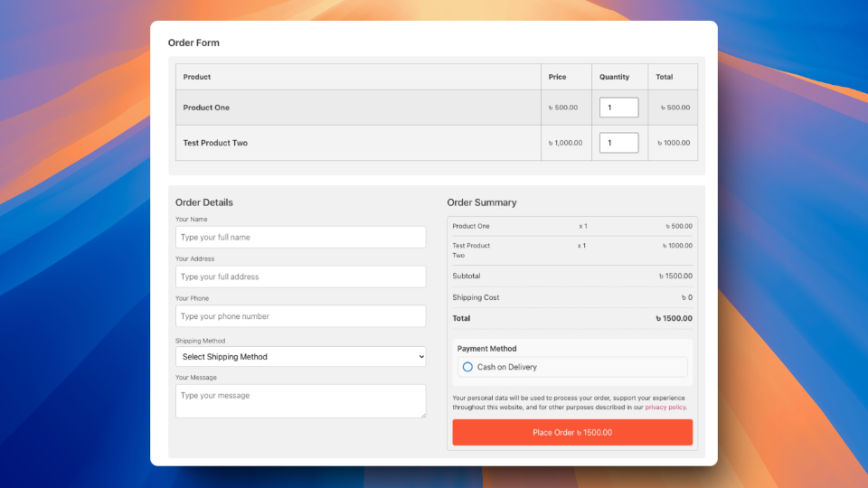Select the Product One name in the product table
Viewport: 868px width, 488px height.
206,108
